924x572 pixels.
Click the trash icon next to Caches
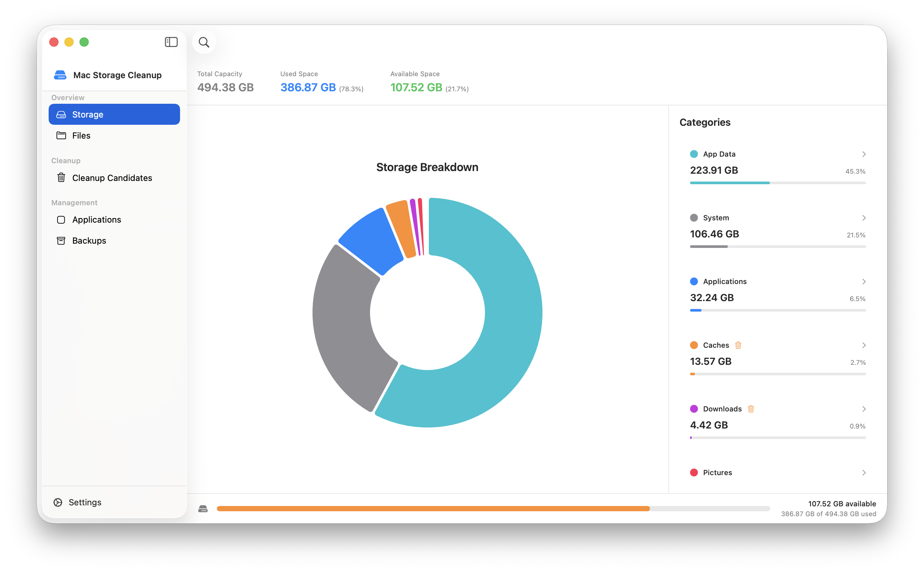coord(738,345)
